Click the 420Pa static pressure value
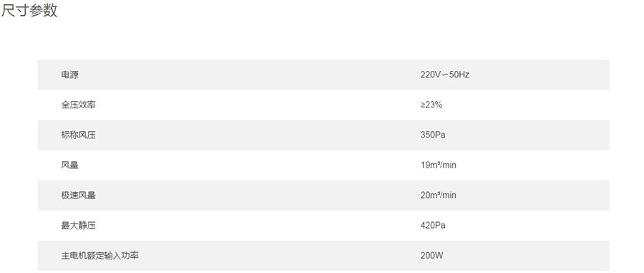 [432, 225]
